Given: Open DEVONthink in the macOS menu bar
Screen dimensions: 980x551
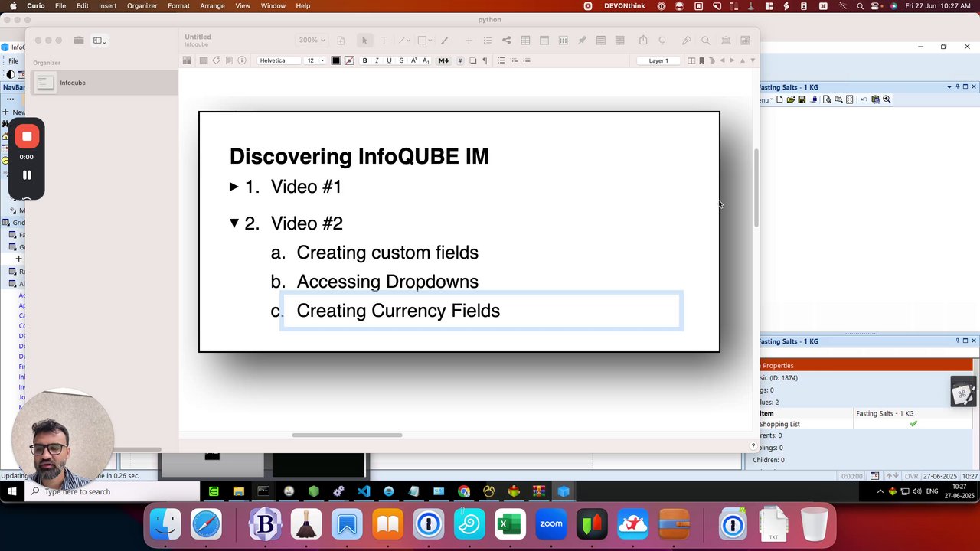Looking at the screenshot, I should 625,6.
